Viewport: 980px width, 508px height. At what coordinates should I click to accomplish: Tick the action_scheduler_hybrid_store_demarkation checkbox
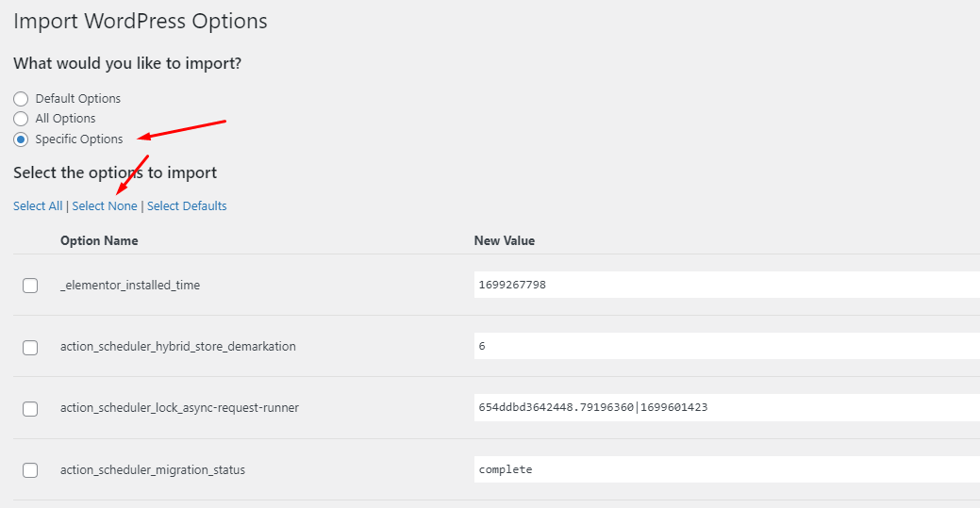click(x=30, y=348)
